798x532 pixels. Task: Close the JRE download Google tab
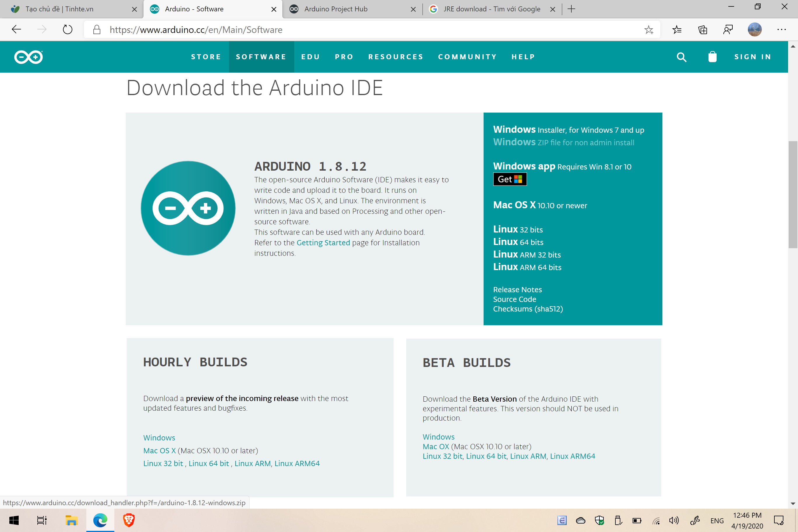(x=553, y=10)
